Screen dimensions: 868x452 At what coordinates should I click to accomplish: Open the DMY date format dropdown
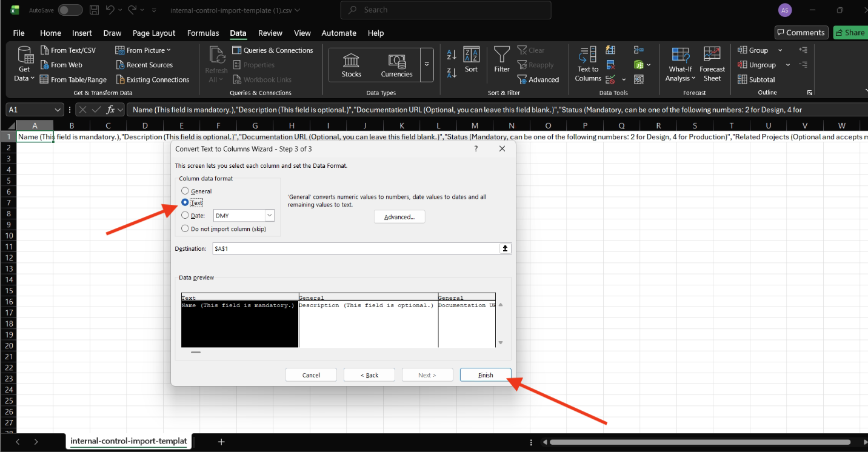[x=270, y=216]
